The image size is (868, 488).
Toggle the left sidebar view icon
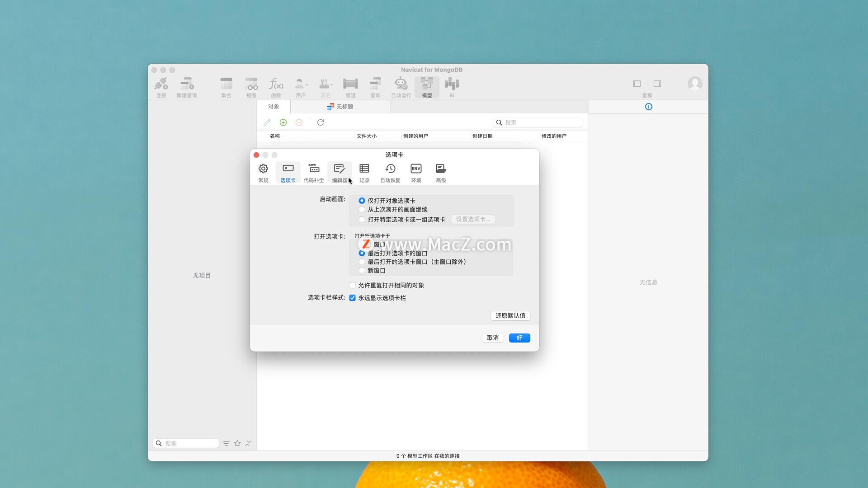pyautogui.click(x=637, y=84)
